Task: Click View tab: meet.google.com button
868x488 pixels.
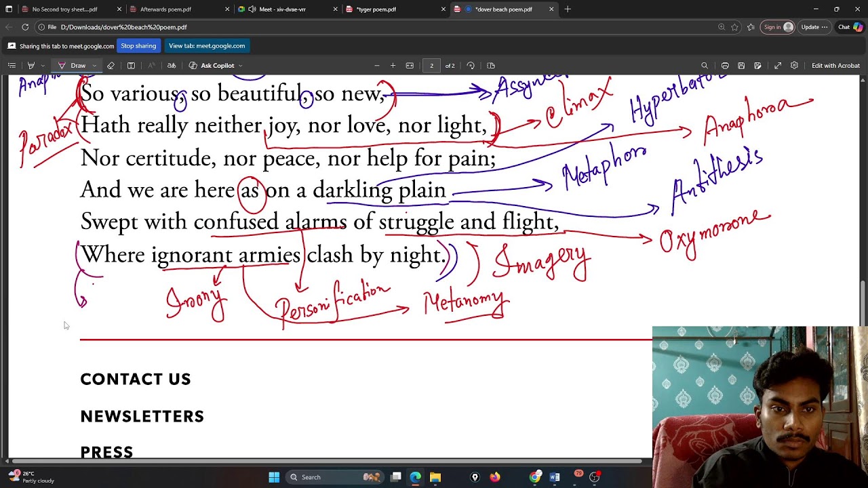Action: point(207,46)
